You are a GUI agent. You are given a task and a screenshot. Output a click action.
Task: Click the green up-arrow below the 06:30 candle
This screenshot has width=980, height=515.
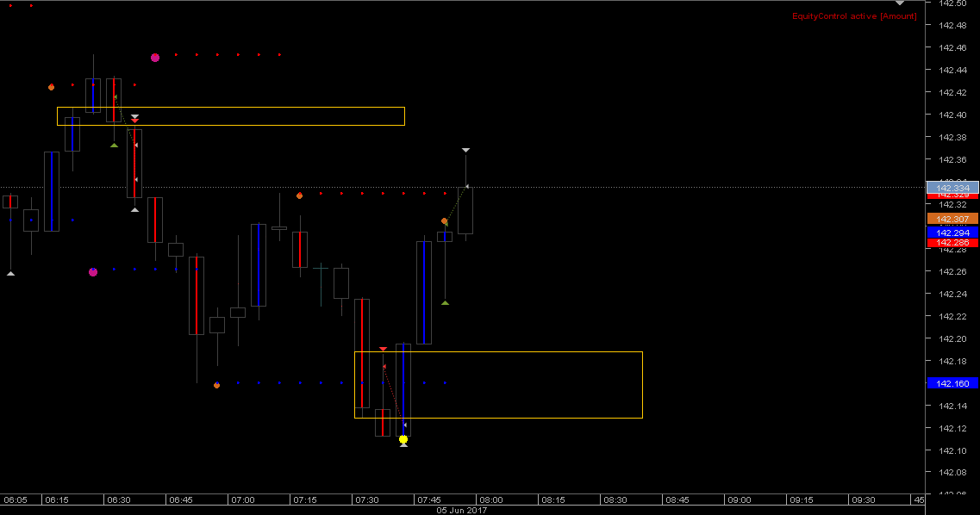click(x=115, y=145)
